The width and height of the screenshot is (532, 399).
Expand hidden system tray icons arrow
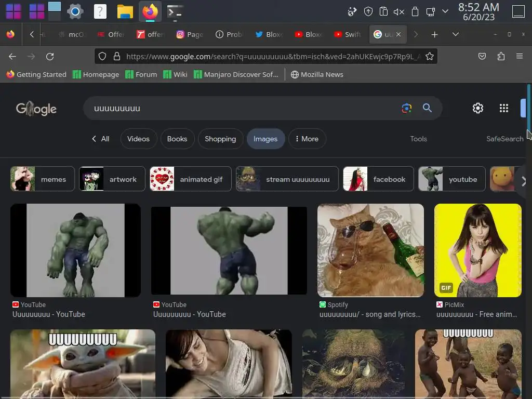click(x=445, y=11)
